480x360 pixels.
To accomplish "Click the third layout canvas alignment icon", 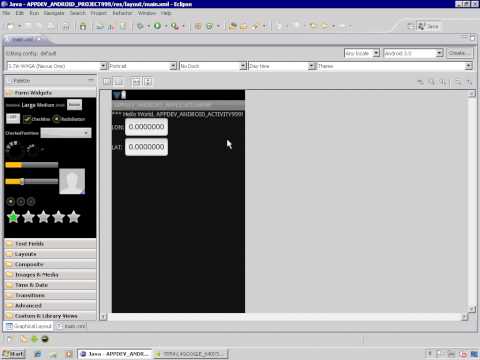I will 136,82.
